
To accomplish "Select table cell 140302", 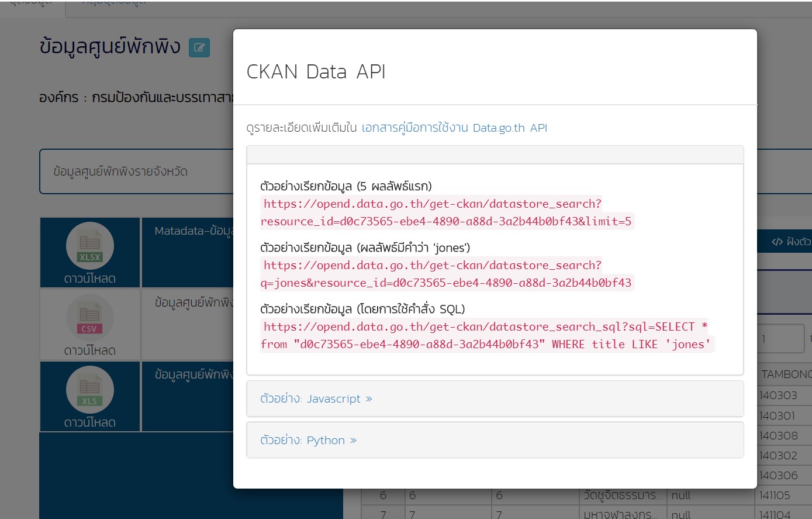I will [x=778, y=455].
